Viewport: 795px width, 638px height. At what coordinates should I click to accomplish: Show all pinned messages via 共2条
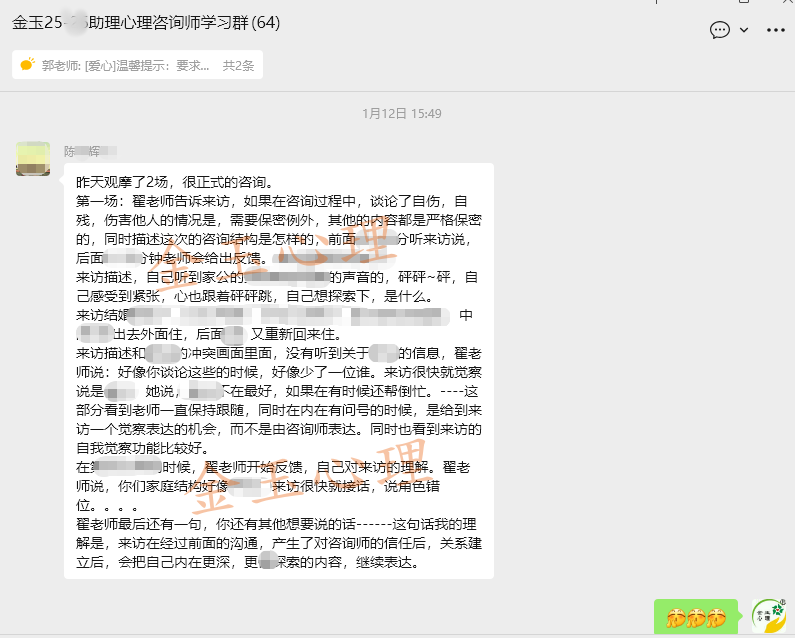[238, 66]
